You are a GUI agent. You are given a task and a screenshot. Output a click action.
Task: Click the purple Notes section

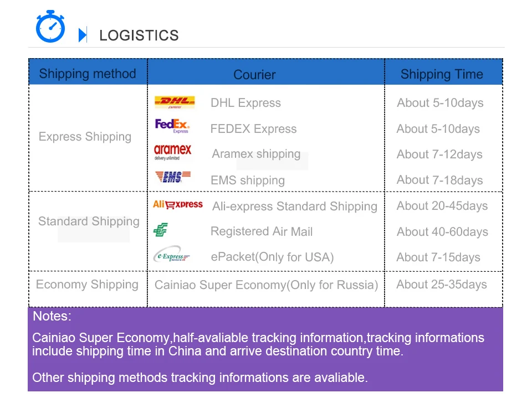pyautogui.click(x=265, y=349)
